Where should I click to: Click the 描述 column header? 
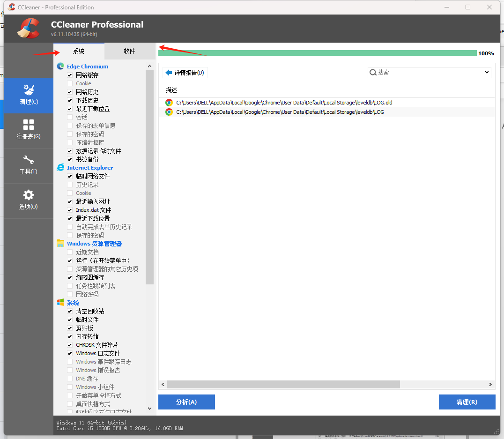[171, 90]
